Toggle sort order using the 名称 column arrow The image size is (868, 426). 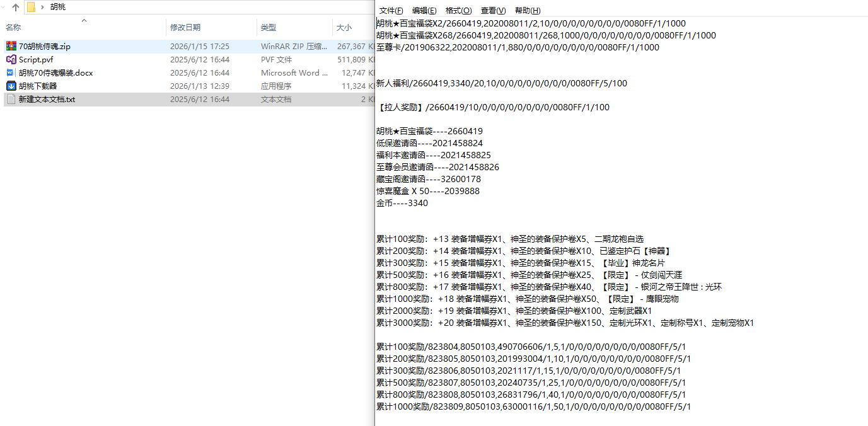click(84, 20)
